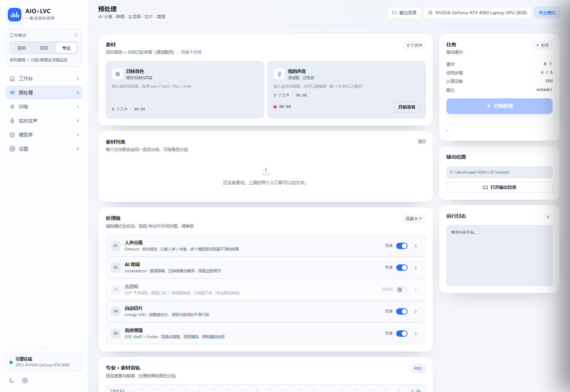Click the 工作台 home icon in sidebar

click(12, 78)
